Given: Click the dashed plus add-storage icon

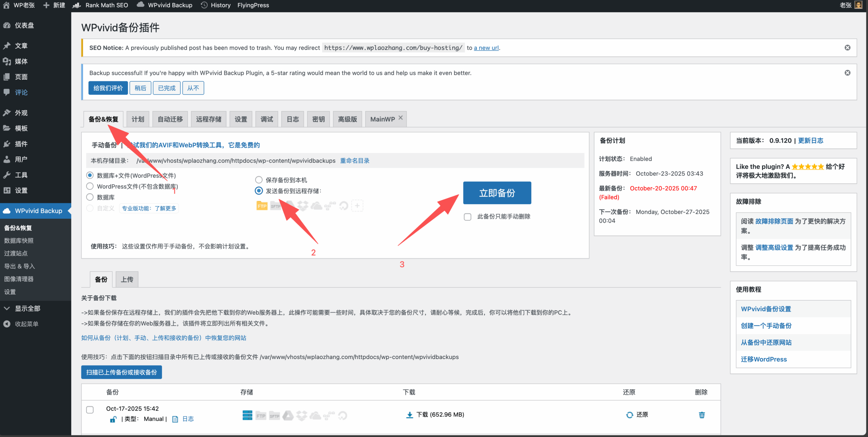Looking at the screenshot, I should [357, 206].
